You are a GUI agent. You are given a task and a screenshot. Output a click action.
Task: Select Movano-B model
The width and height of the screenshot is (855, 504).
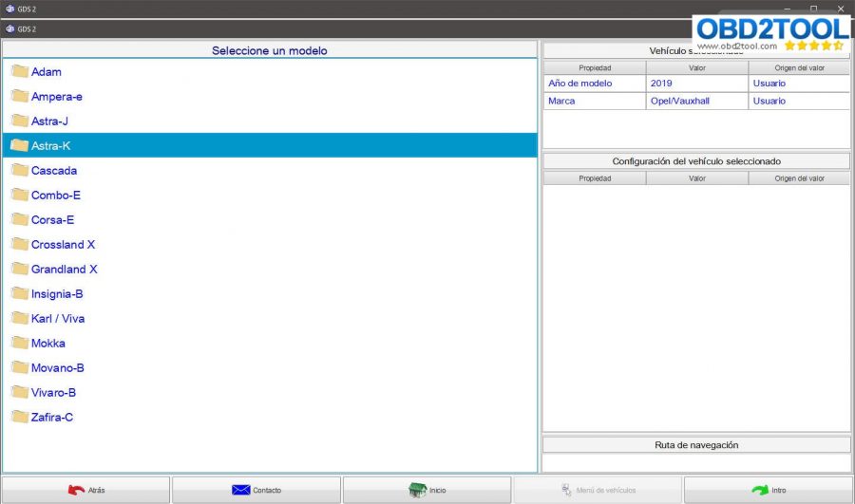(58, 367)
